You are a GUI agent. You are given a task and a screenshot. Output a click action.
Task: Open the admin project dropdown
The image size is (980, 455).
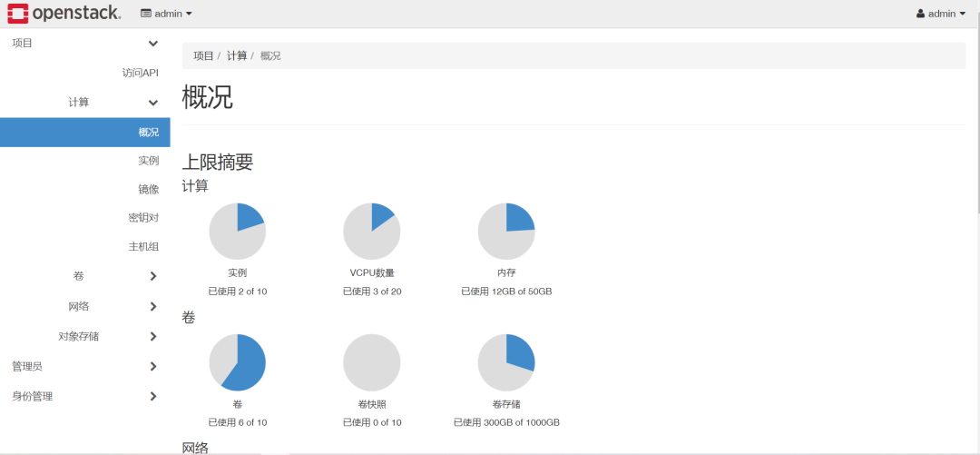click(167, 14)
